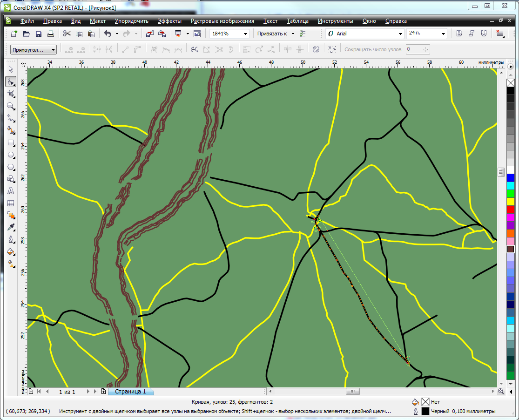
Task: Expand the Прямоугол... selection mode dropdown
Action: tap(53, 50)
